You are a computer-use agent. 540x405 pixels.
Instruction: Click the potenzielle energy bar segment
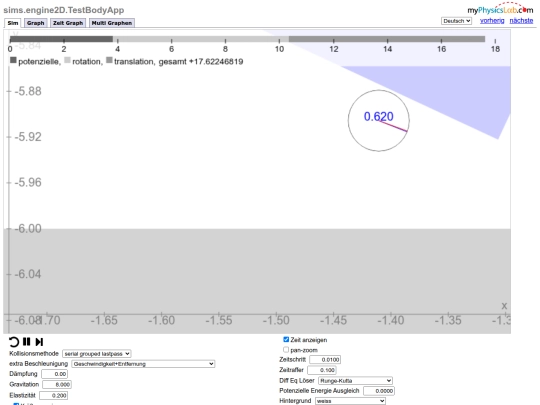(61, 39)
